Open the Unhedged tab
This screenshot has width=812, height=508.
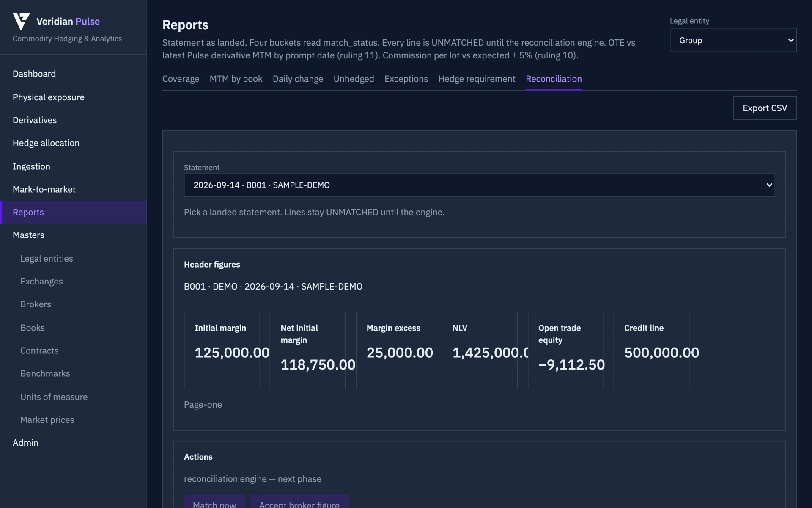(354, 79)
